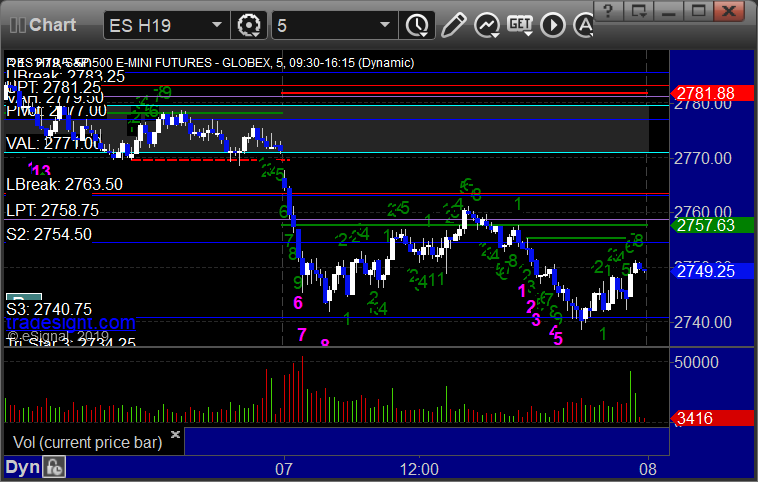This screenshot has height=482, width=758.
Task: Open the window linking icon beside help
Action: click(638, 11)
